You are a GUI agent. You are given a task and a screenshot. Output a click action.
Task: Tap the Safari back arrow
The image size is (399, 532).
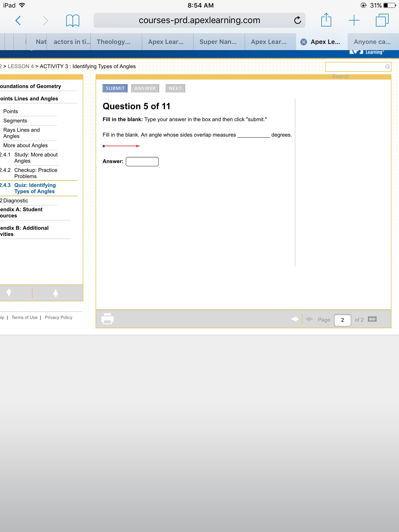tap(18, 20)
